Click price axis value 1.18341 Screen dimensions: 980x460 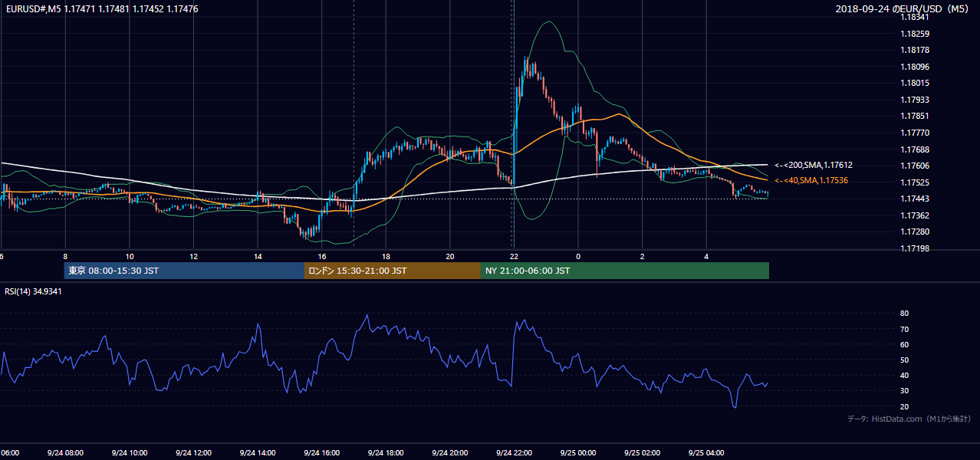point(915,17)
